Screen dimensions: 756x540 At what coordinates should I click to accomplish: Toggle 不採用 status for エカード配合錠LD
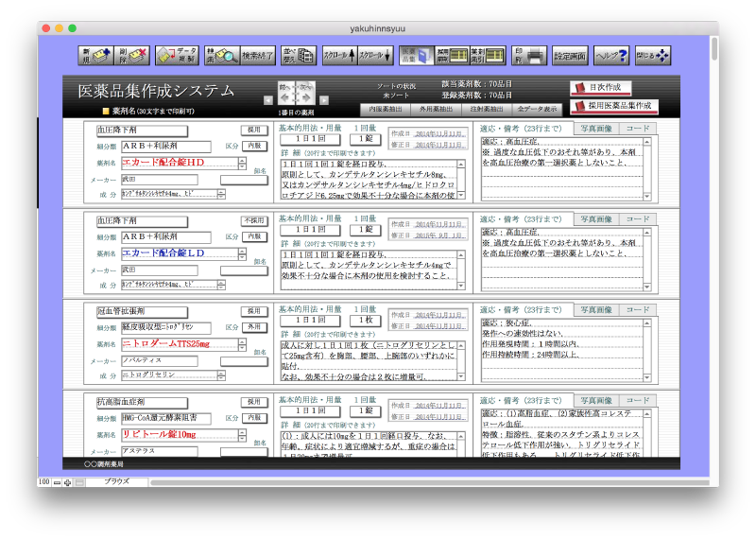point(254,220)
